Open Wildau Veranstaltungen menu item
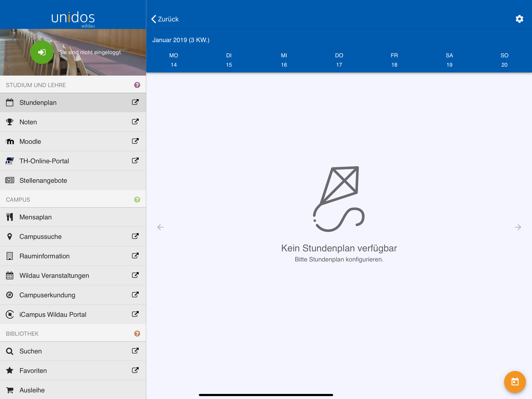This screenshot has height=399, width=532. (73, 275)
